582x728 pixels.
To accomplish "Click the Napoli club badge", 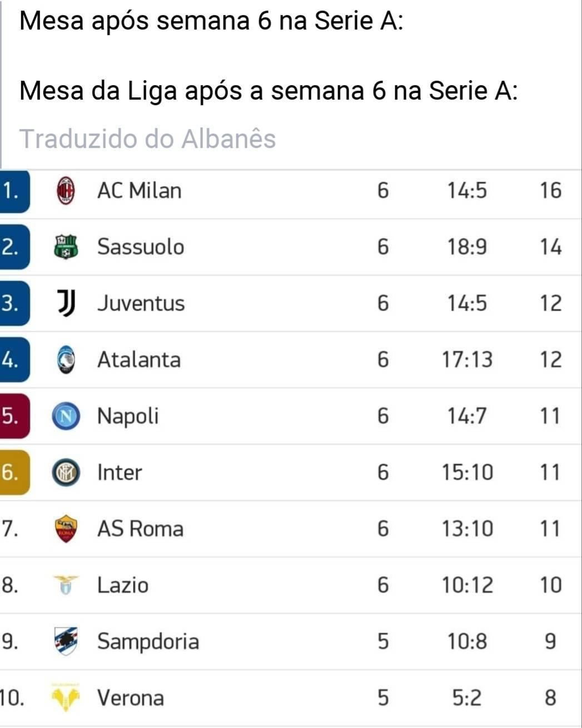I will [x=66, y=417].
